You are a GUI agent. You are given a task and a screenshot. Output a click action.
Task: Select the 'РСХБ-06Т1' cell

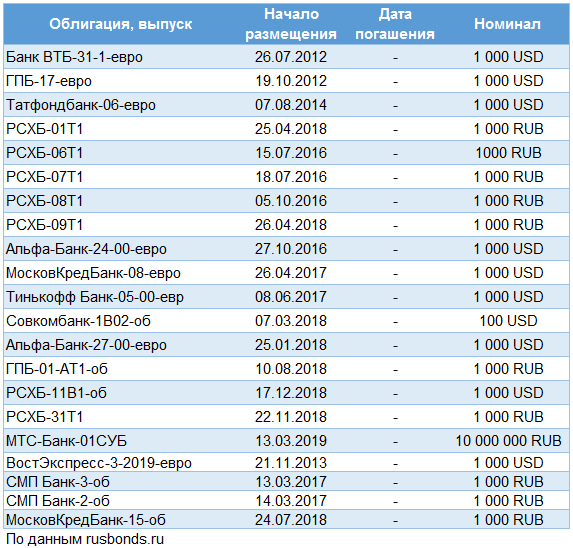point(45,153)
